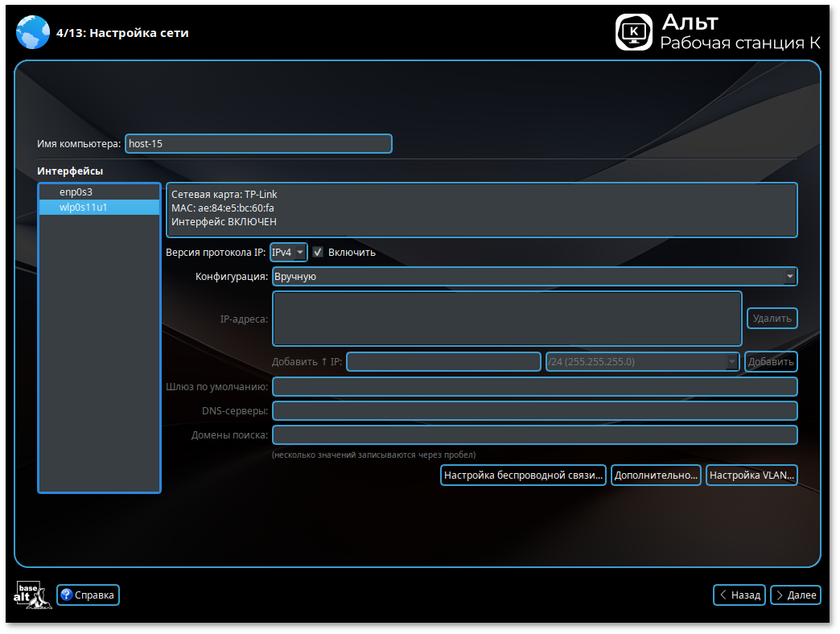Select the enp0s3 interface
This screenshot has height=634, width=840.
(76, 192)
